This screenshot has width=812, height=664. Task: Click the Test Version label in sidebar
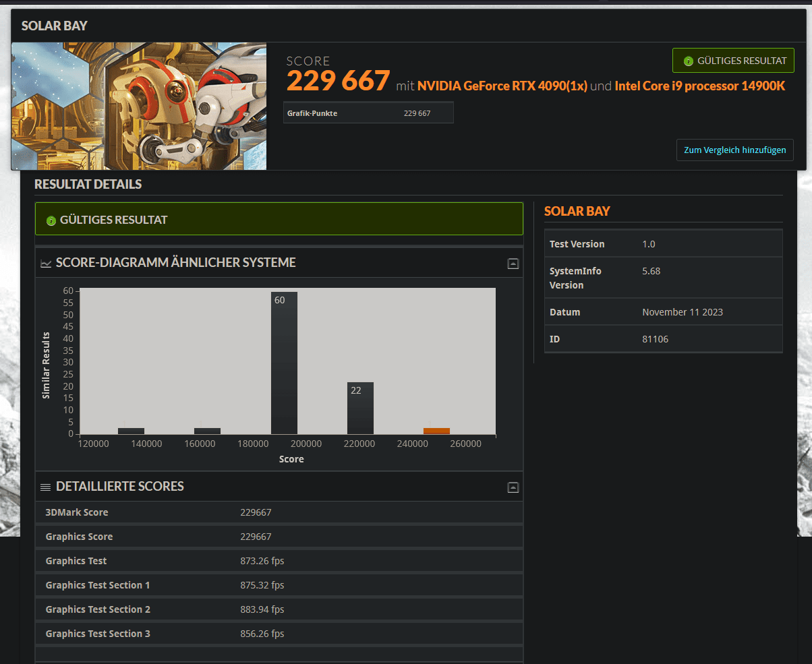point(577,244)
